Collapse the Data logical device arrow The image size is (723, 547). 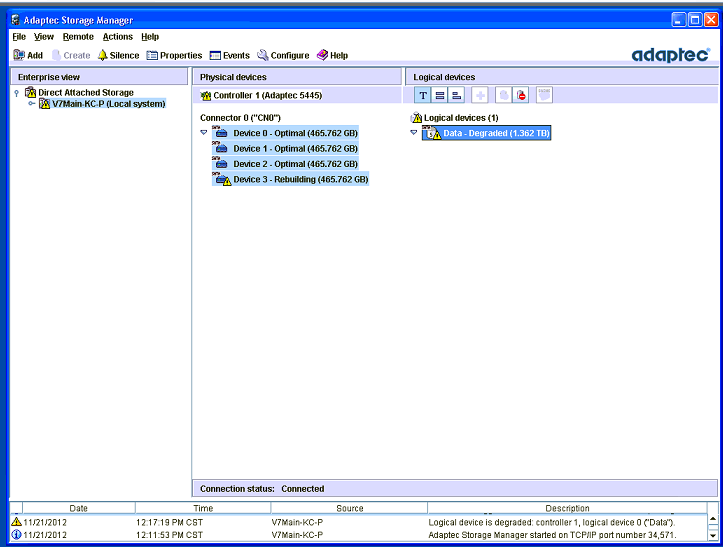pos(414,132)
